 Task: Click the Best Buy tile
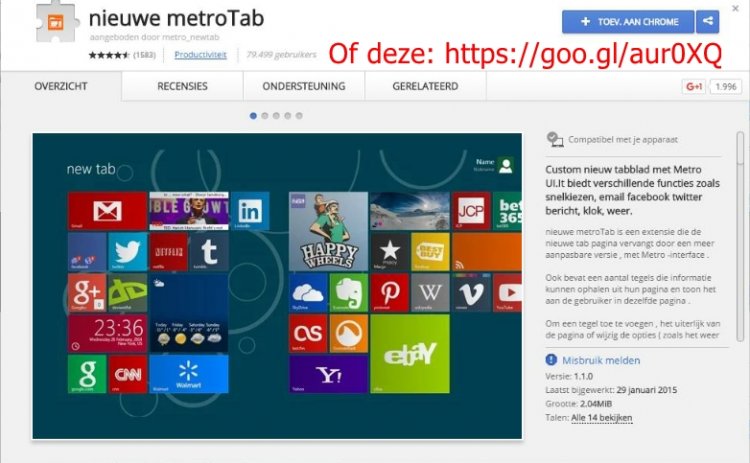[430, 252]
